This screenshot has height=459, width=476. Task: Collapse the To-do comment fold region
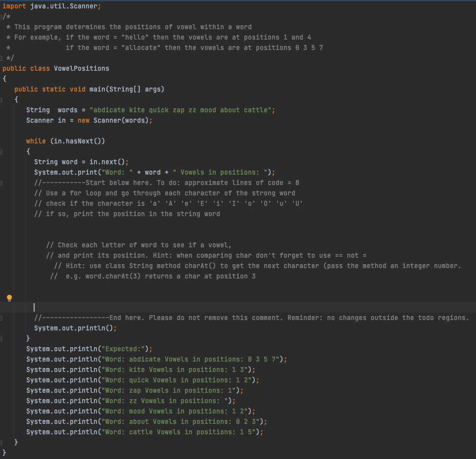point(2,183)
